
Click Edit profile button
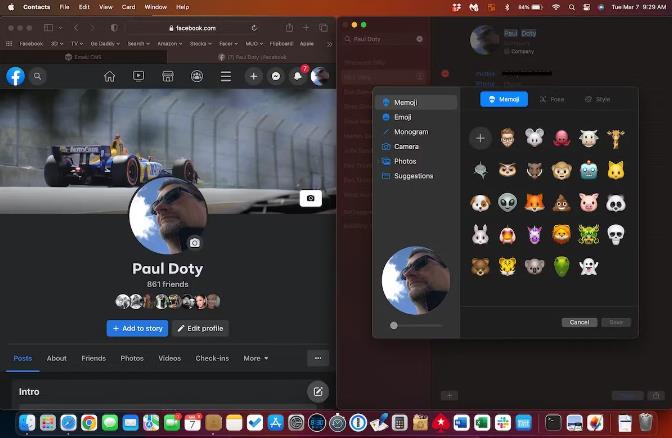pos(201,328)
